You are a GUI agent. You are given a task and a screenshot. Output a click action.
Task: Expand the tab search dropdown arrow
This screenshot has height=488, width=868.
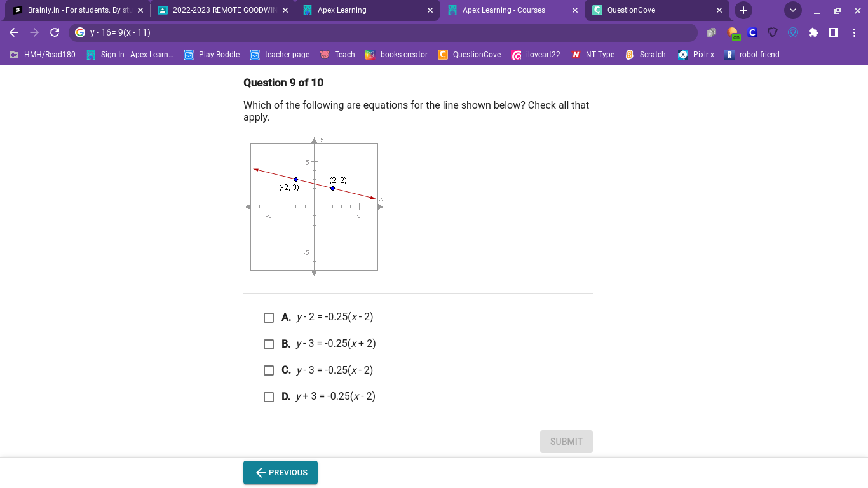[x=792, y=10]
